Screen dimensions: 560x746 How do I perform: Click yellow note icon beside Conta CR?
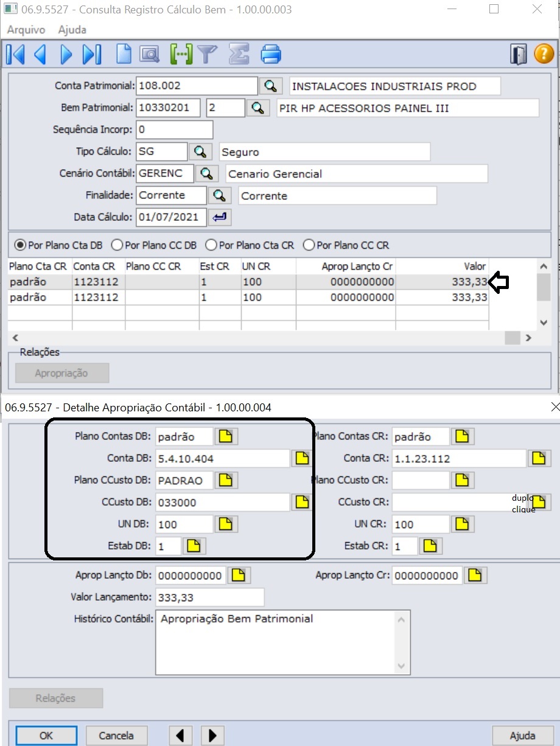(538, 458)
